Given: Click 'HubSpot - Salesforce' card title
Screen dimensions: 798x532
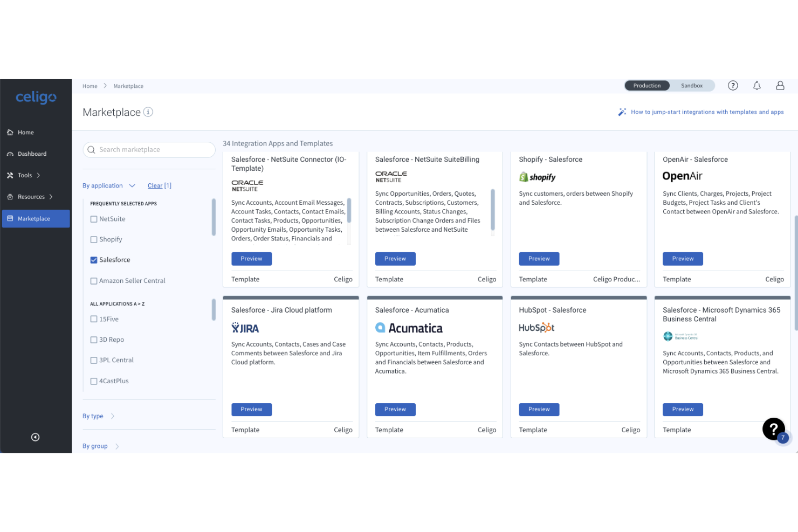Looking at the screenshot, I should (x=553, y=310).
